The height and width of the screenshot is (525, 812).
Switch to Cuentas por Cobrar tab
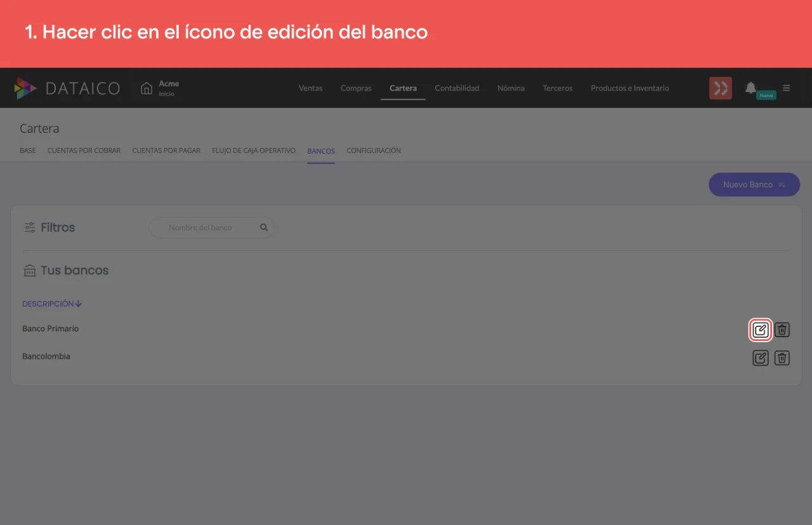84,151
